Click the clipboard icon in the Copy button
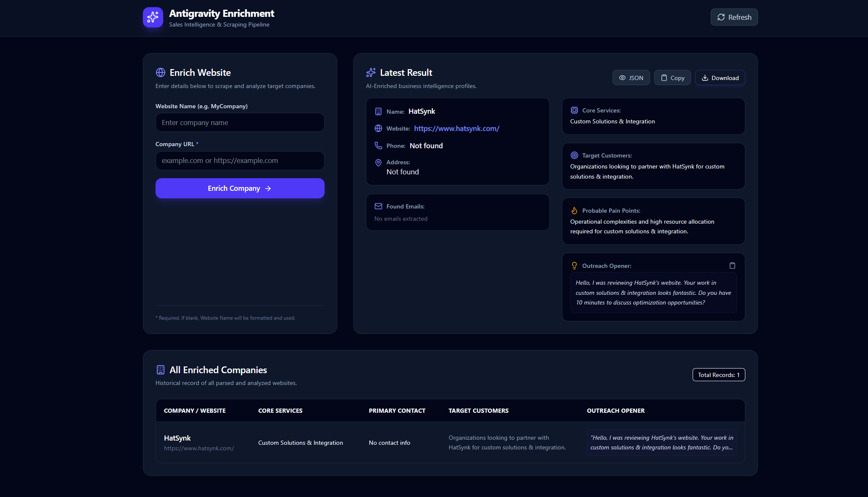868x497 pixels. 664,78
